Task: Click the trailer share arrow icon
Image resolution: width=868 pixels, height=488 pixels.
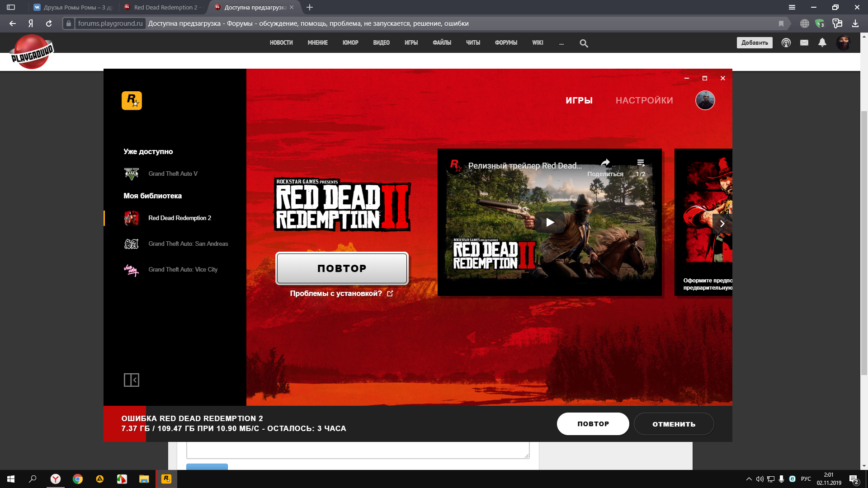Action: 605,164
